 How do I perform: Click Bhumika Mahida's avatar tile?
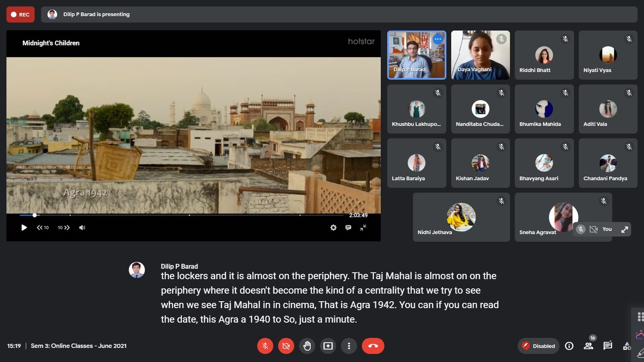pos(544,109)
